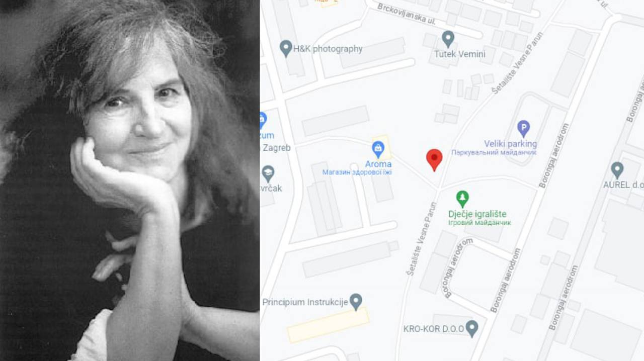
Task: Click the Veliki parking text label
Action: click(x=510, y=144)
